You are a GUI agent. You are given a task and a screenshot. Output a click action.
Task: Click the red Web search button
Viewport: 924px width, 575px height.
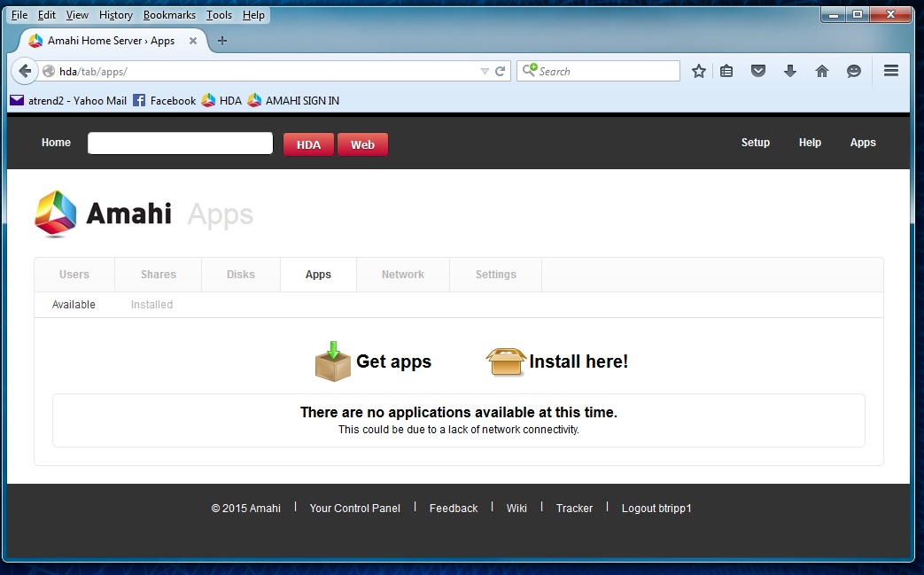[362, 145]
